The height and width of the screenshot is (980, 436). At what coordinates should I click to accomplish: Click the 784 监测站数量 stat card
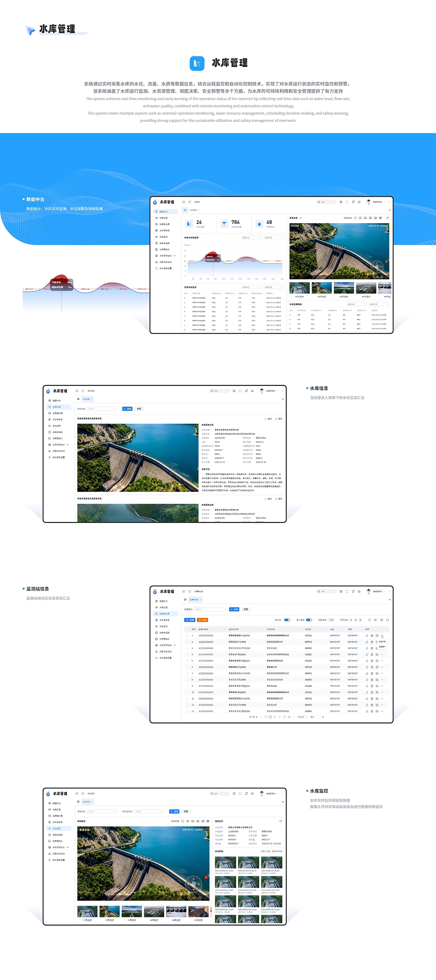coord(234,224)
